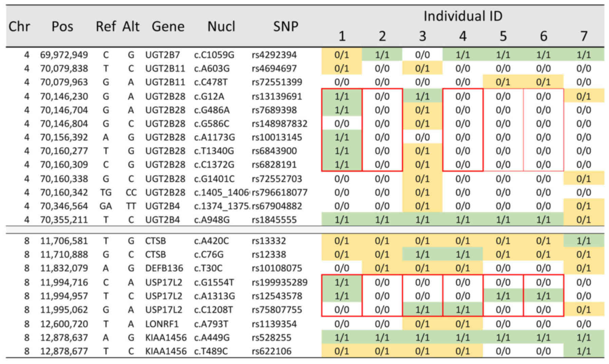Click green 1/1 cell for rs13139691, individual 3
The width and height of the screenshot is (609, 364).
pyautogui.click(x=422, y=97)
